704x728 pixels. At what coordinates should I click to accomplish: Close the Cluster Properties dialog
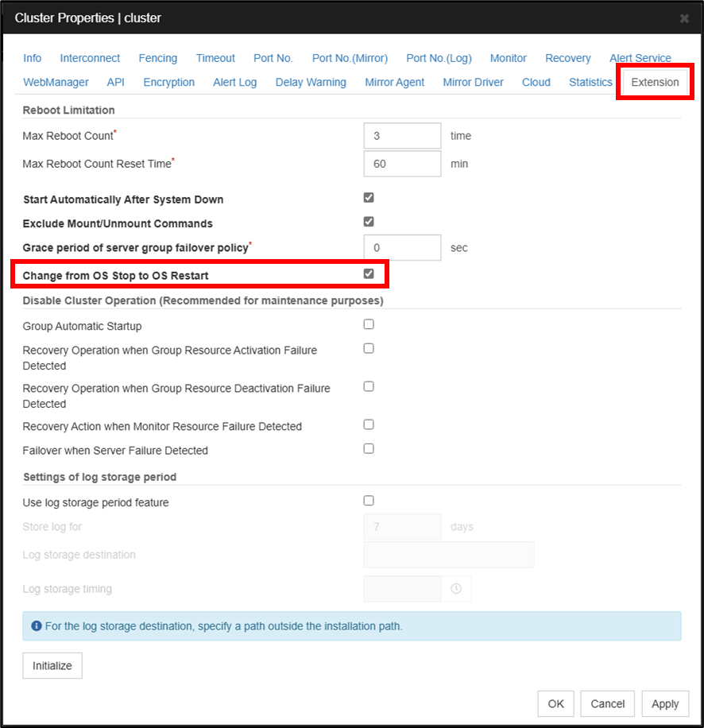click(684, 18)
